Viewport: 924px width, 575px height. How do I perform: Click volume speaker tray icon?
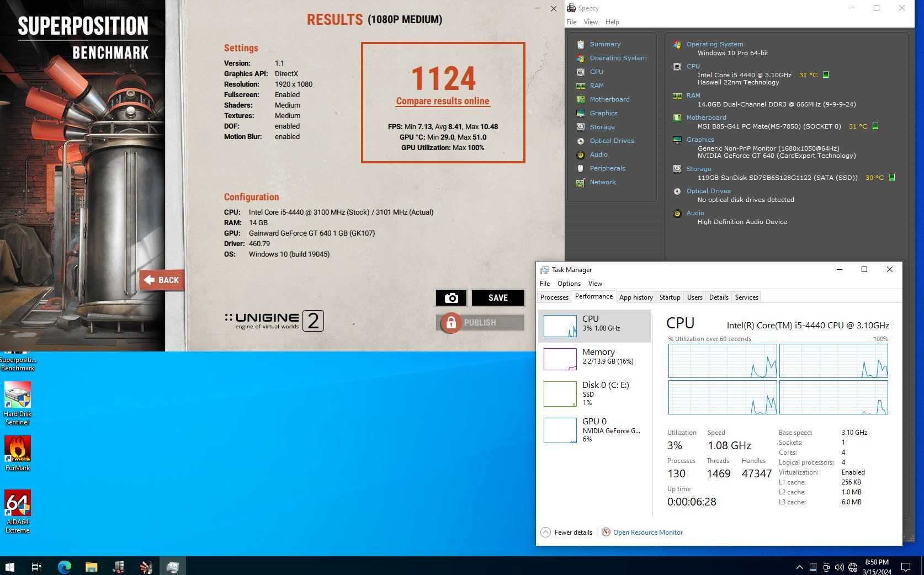840,567
